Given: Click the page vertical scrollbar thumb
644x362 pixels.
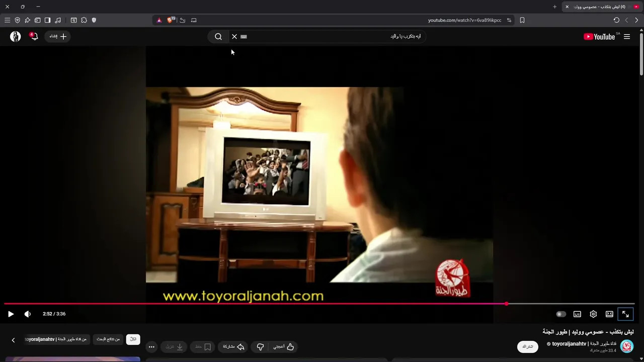Looking at the screenshot, I should click(x=641, y=54).
